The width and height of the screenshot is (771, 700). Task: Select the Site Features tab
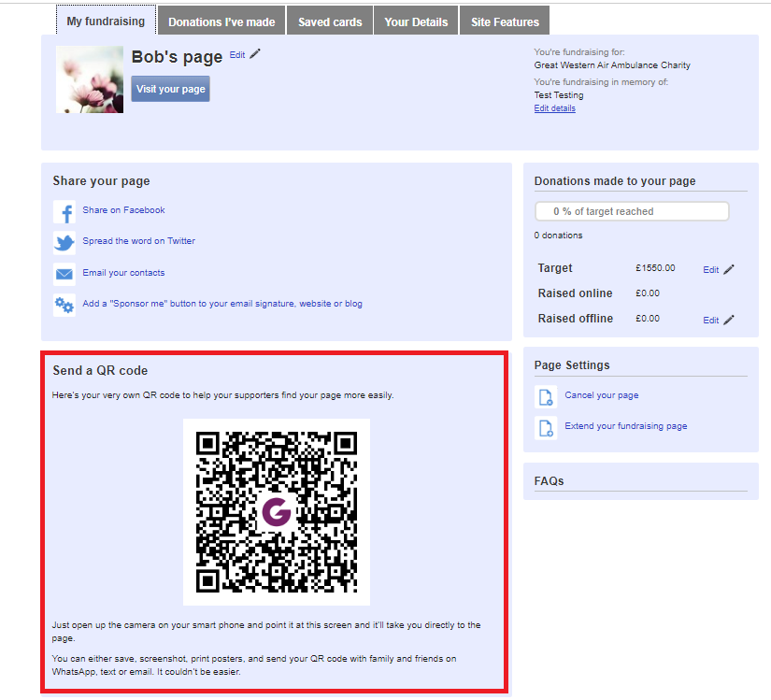[x=505, y=21]
